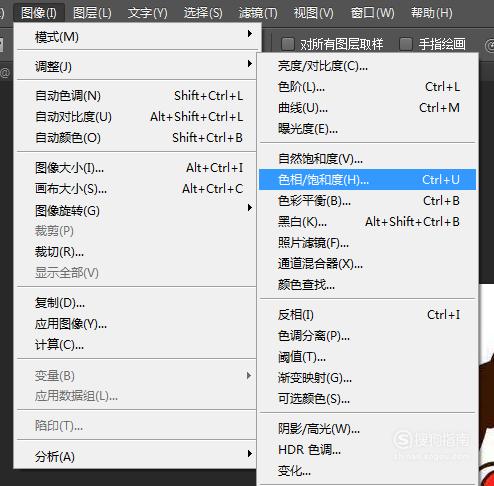Open the 视图(V) menu
The image size is (494, 486).
pyautogui.click(x=313, y=13)
